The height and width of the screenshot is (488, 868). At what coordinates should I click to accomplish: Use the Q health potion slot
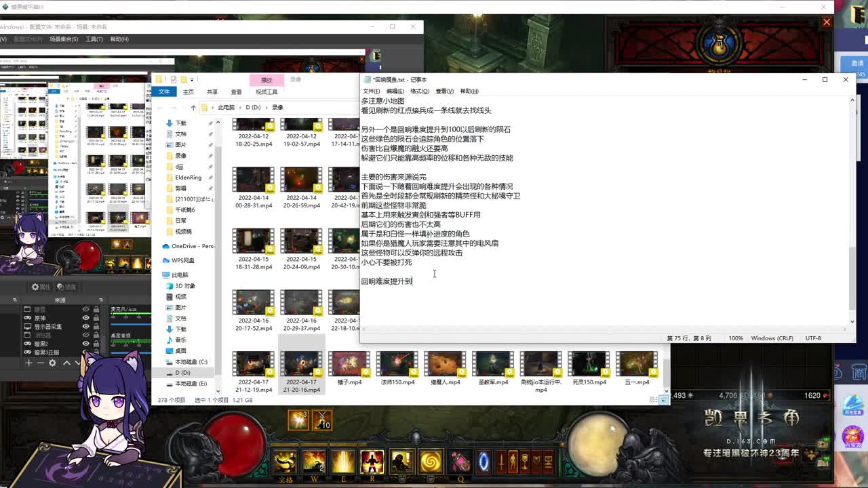coord(460,461)
